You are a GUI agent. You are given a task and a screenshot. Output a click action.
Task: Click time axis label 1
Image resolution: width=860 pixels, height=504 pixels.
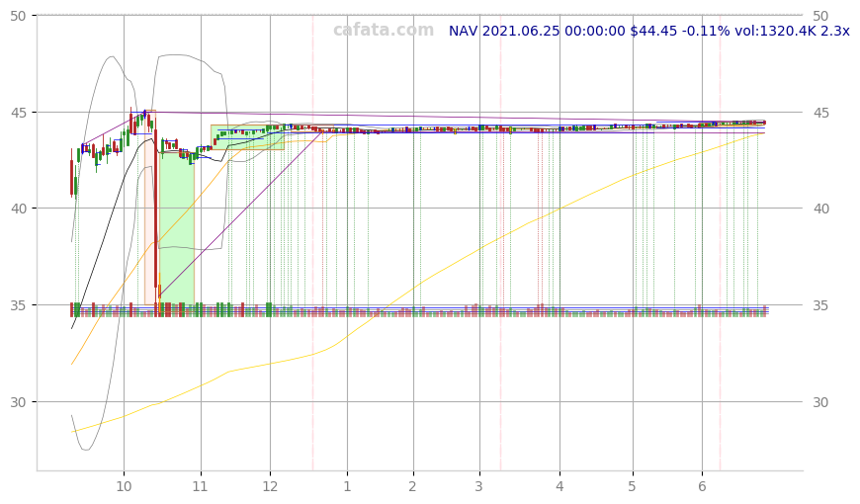(x=347, y=486)
